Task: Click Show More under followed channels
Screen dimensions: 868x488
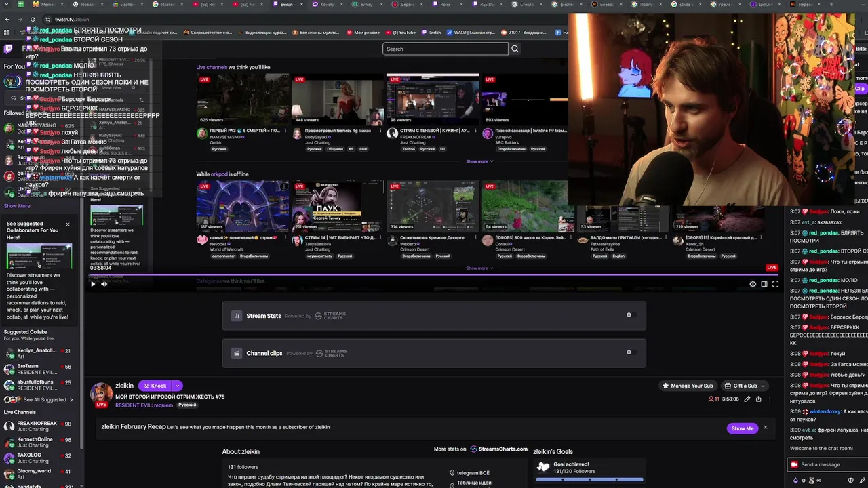Action: 17,206
